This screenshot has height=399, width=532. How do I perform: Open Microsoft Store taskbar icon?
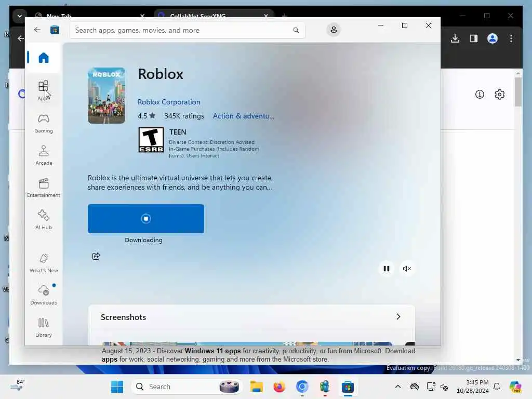348,387
